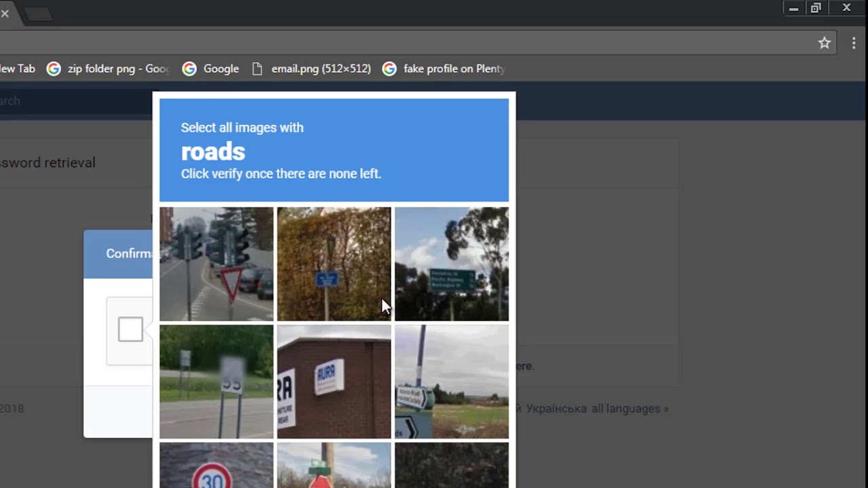Click the Українська language link
868x488 pixels.
(556, 409)
